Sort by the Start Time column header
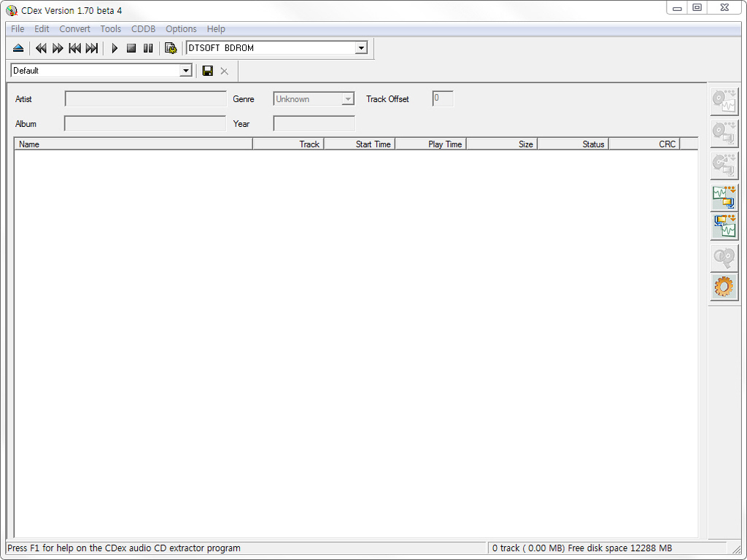 (x=360, y=144)
